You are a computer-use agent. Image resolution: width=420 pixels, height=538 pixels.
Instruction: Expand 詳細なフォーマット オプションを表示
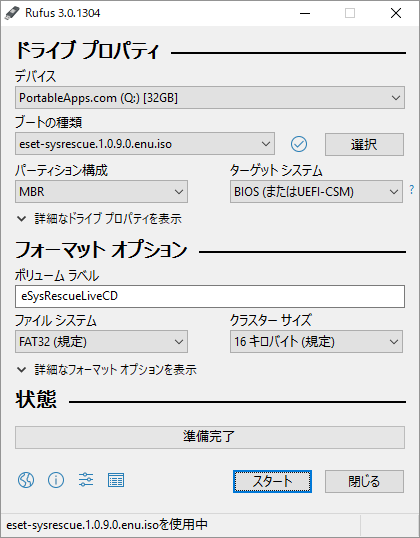(x=107, y=370)
